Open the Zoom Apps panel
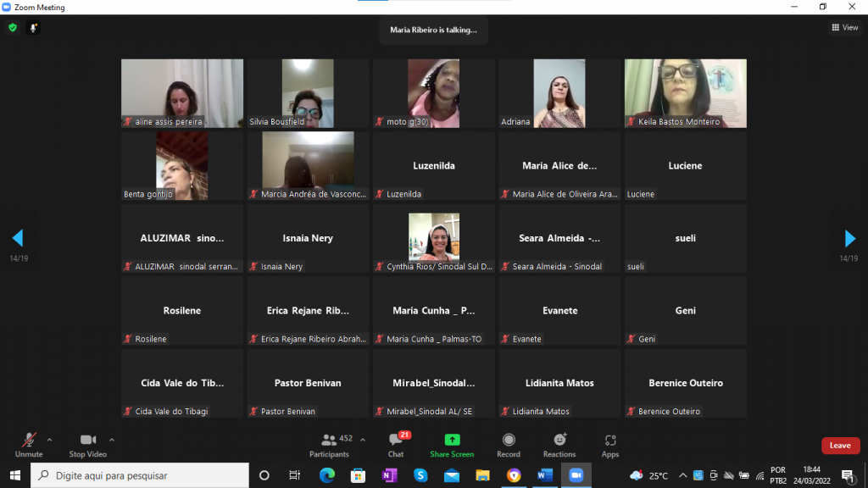 point(610,445)
